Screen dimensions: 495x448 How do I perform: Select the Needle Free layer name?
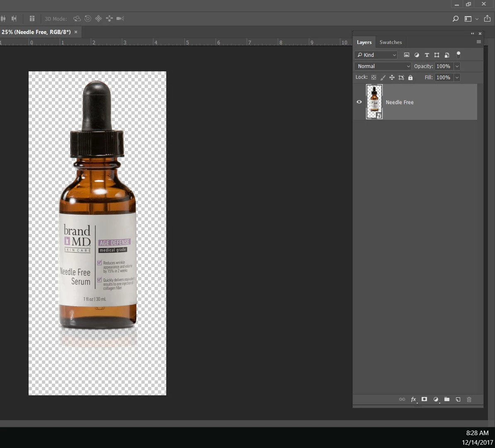399,102
